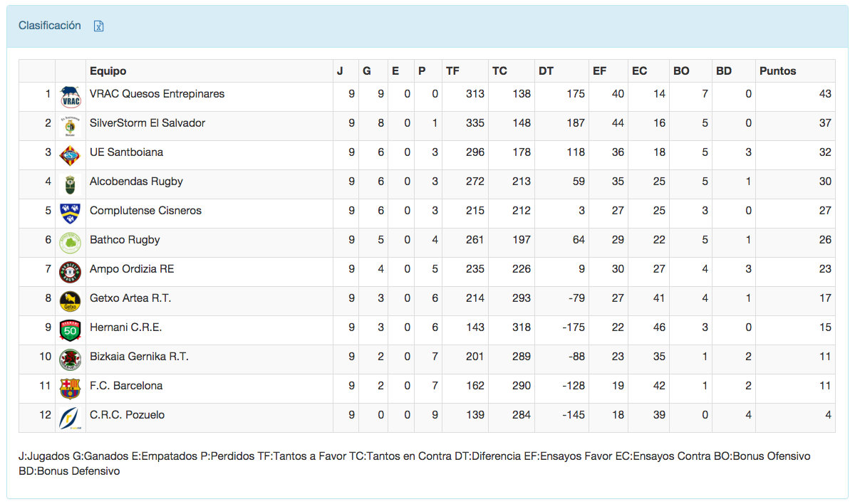Click the Getxo Artea R.T. logo
The width and height of the screenshot is (855, 504).
(70, 299)
